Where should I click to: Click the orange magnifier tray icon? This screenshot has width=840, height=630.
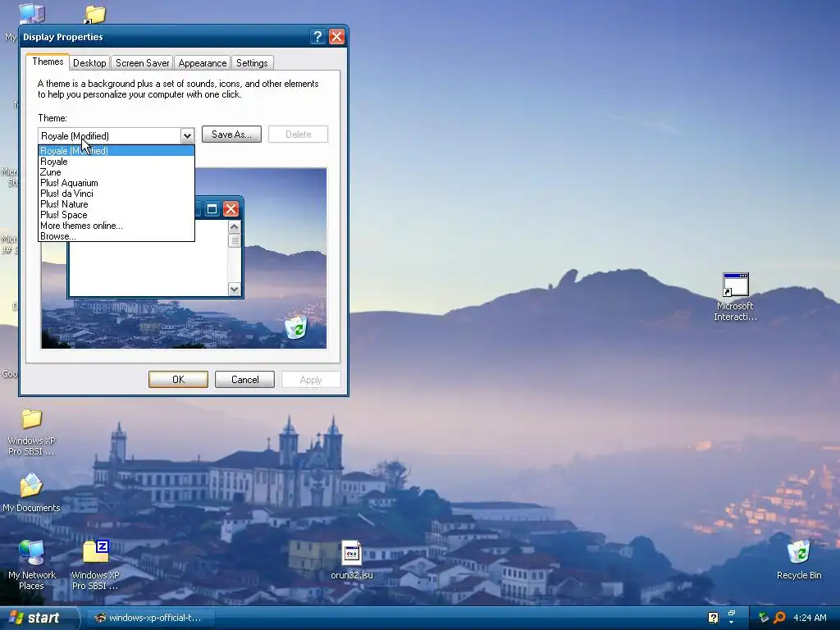point(779,618)
